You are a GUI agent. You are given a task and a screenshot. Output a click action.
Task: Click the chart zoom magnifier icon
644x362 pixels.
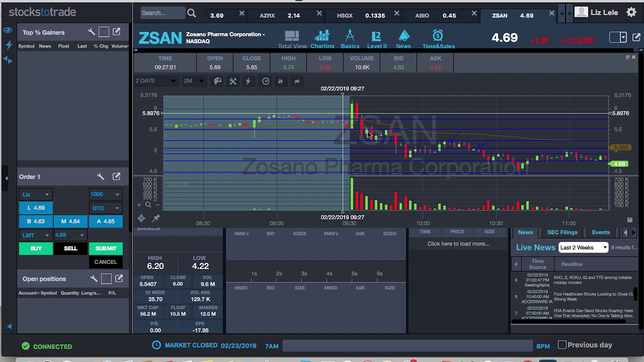click(148, 205)
